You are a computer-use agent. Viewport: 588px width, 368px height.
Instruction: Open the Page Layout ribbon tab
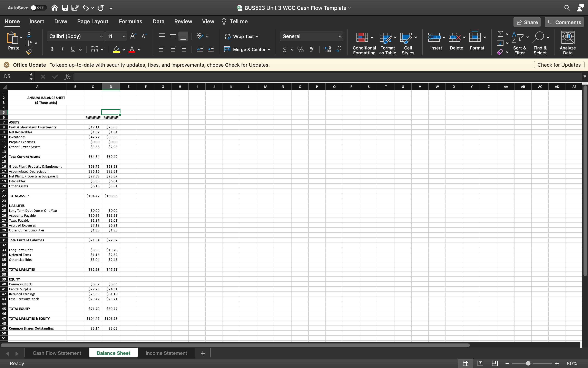[x=93, y=21]
